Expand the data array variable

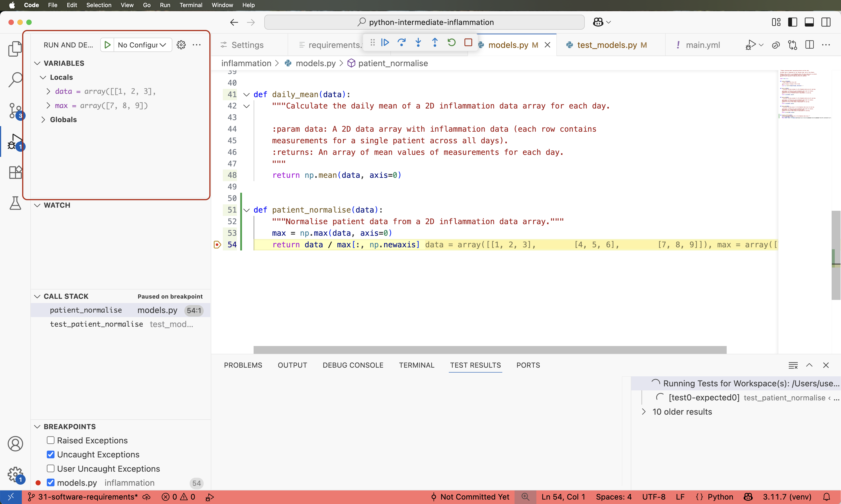click(x=48, y=91)
